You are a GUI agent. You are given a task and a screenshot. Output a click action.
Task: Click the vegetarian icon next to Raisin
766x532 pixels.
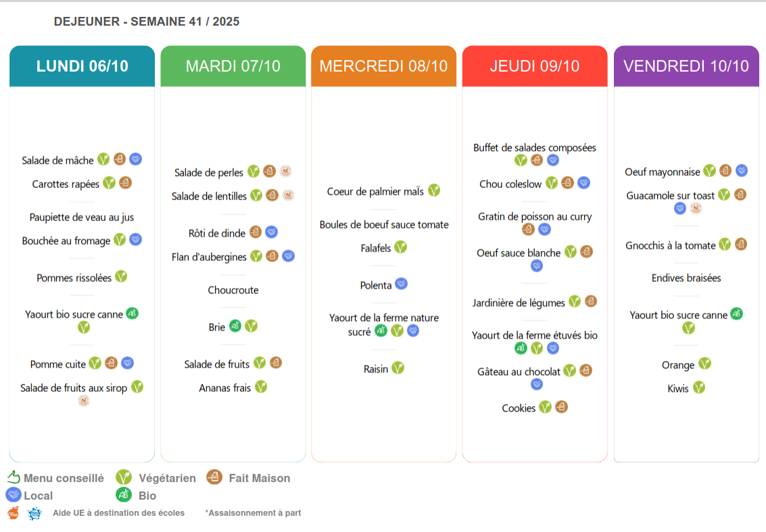(x=398, y=368)
